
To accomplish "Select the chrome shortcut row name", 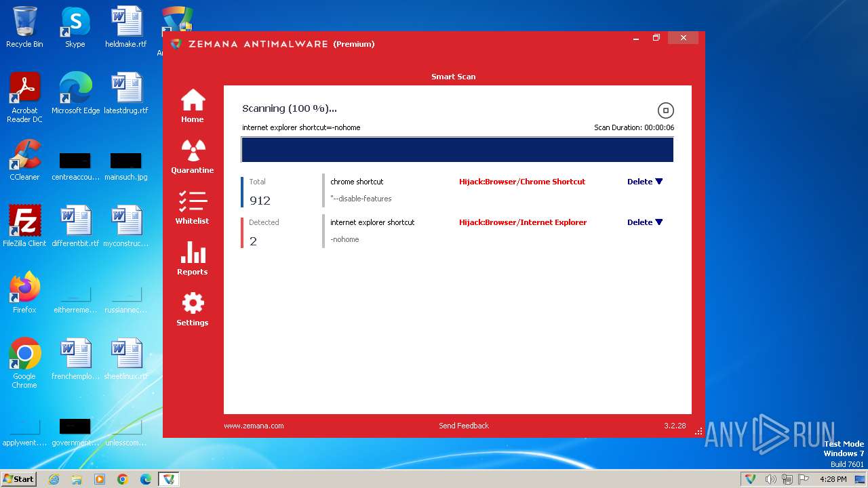I will click(357, 182).
